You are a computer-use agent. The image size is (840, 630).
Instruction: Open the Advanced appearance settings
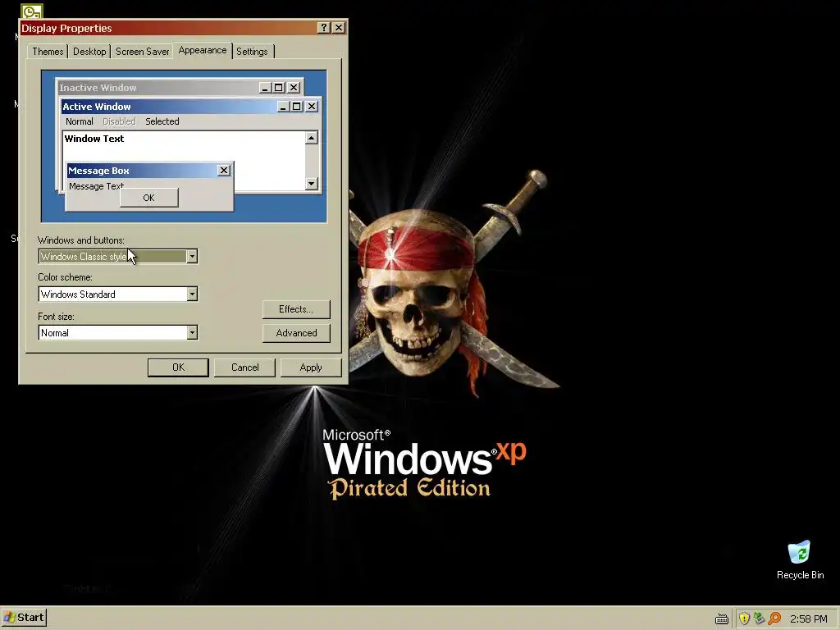coord(296,333)
